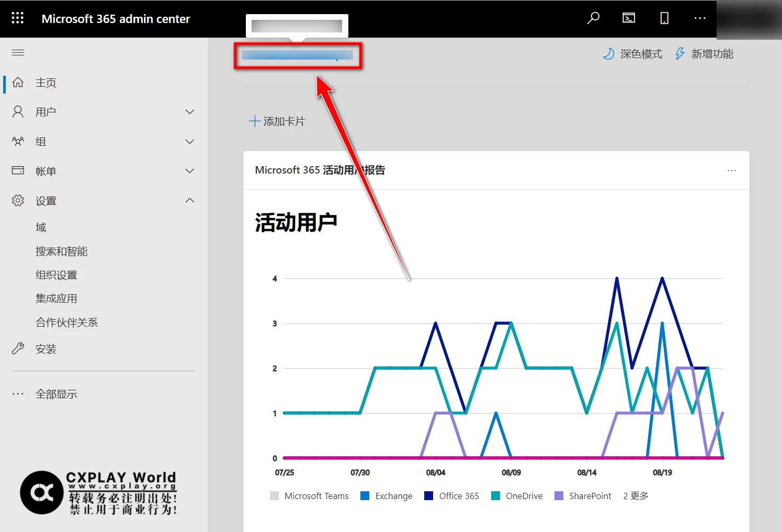The height and width of the screenshot is (532, 782).
Task: Click the search magnifier icon
Action: [x=593, y=18]
